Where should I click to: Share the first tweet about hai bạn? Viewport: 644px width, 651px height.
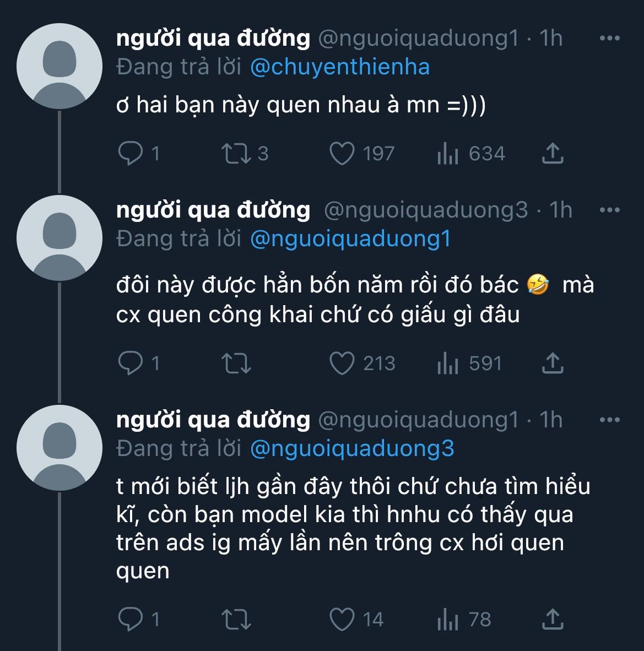(x=553, y=153)
